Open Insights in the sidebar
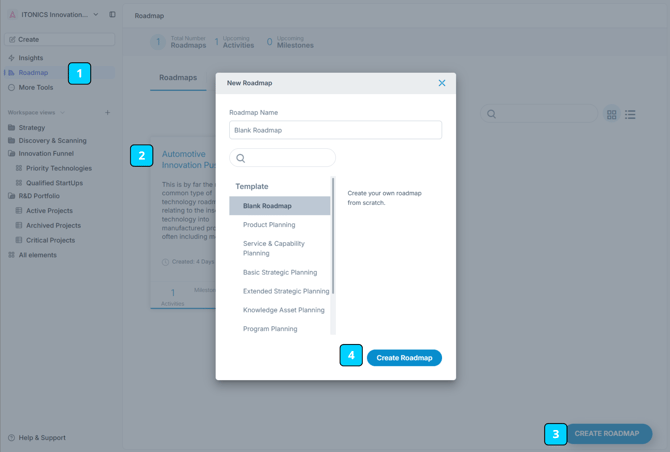Screen dimensions: 670x452 [x=31, y=58]
